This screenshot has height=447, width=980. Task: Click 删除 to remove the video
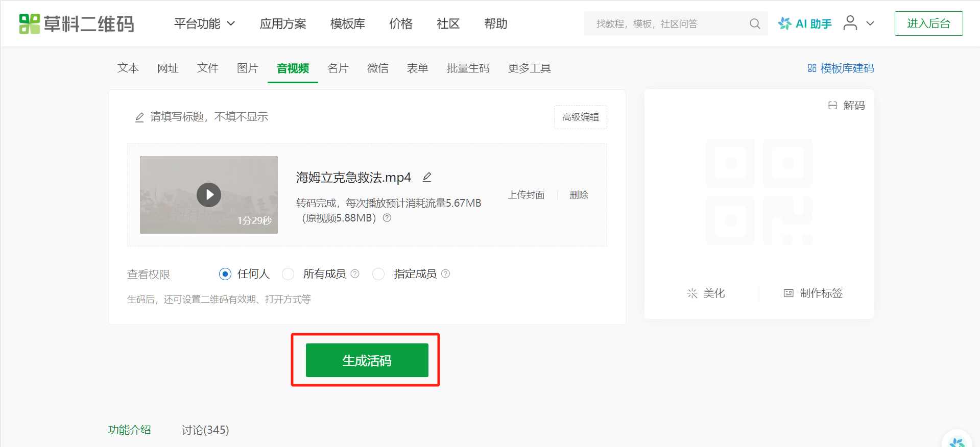(x=579, y=194)
